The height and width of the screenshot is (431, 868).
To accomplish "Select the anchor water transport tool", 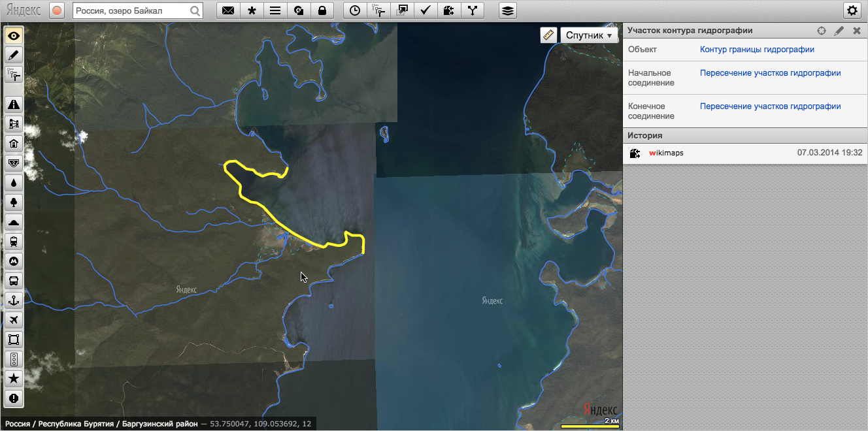I will point(14,300).
